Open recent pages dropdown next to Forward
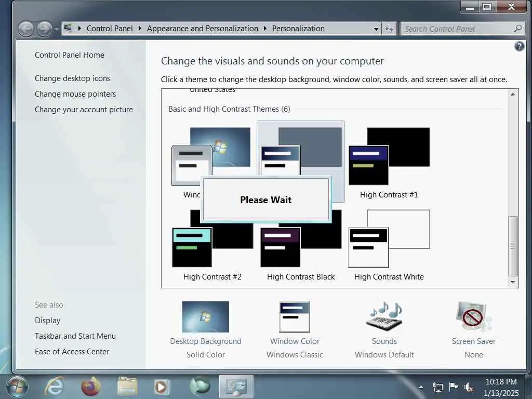532x399 pixels. coord(56,29)
